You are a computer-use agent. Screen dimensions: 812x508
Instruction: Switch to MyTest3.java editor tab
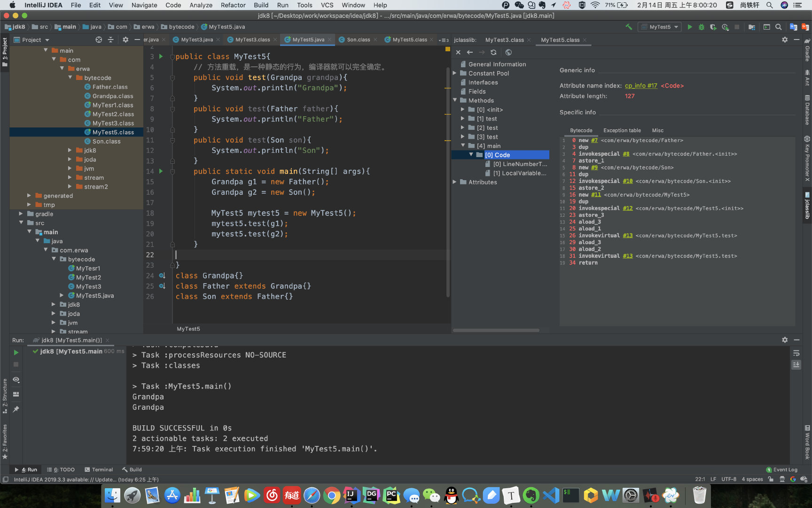197,40
